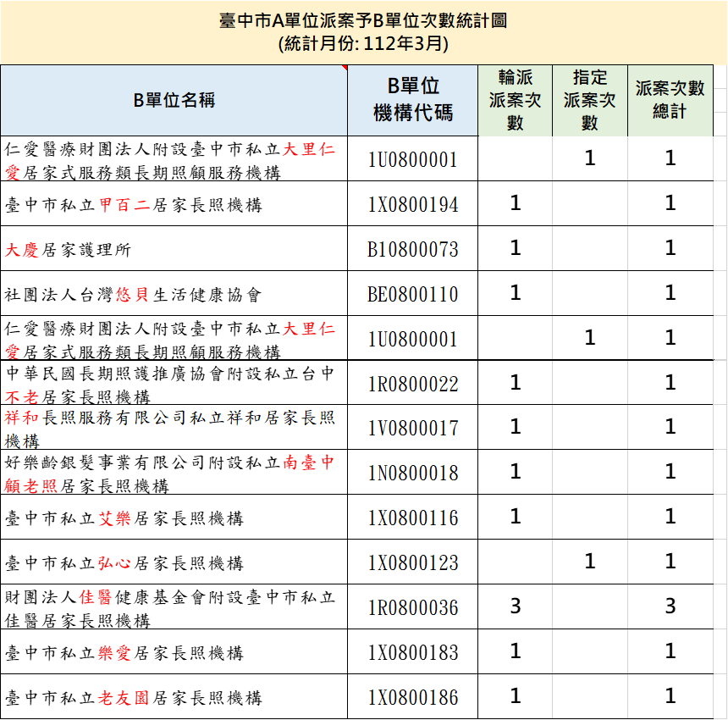Select total '1' in the 1X0800194 row
Screen dimensions: 728x720
pos(670,203)
